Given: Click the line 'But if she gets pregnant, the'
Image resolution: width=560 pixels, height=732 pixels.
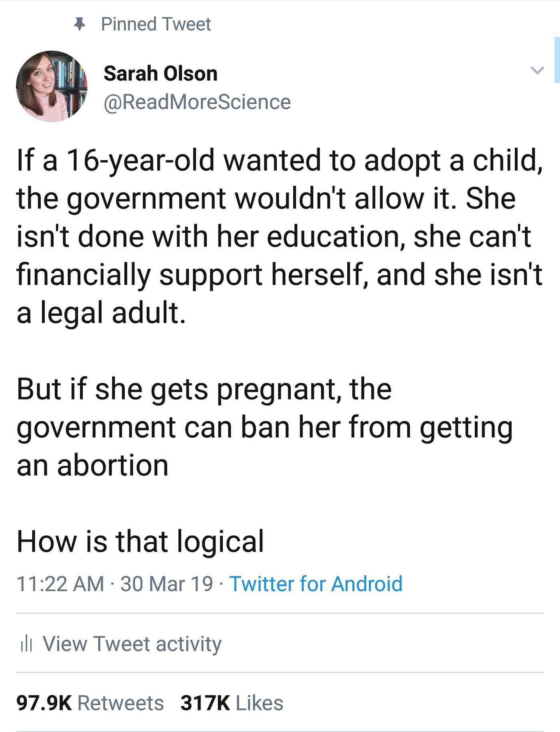Looking at the screenshot, I should coord(204,390).
